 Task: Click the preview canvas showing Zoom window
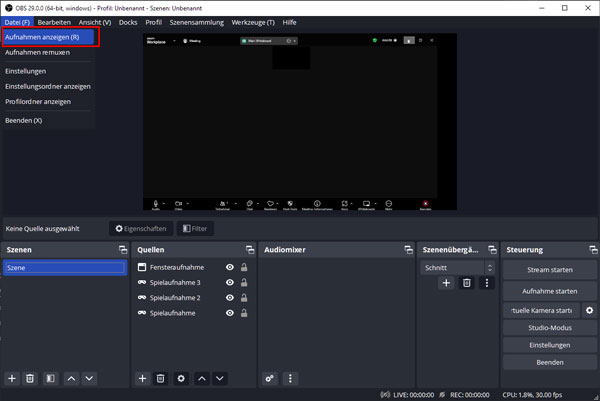[x=300, y=122]
